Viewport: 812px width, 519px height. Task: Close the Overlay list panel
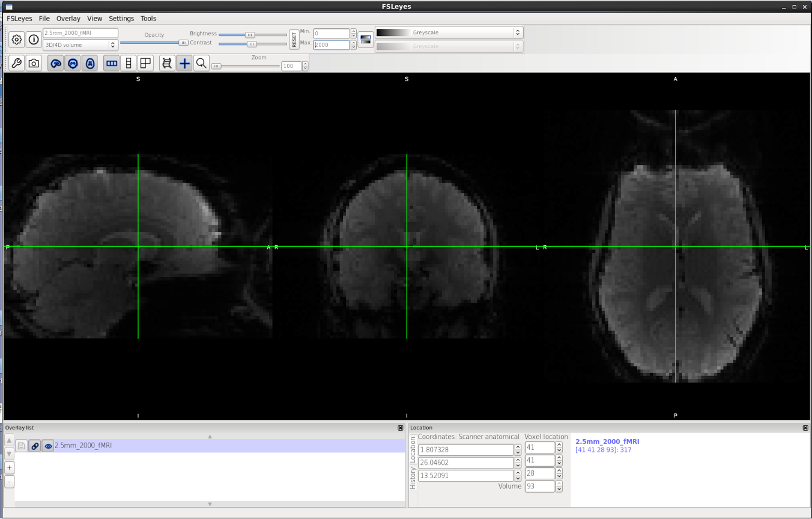(401, 428)
